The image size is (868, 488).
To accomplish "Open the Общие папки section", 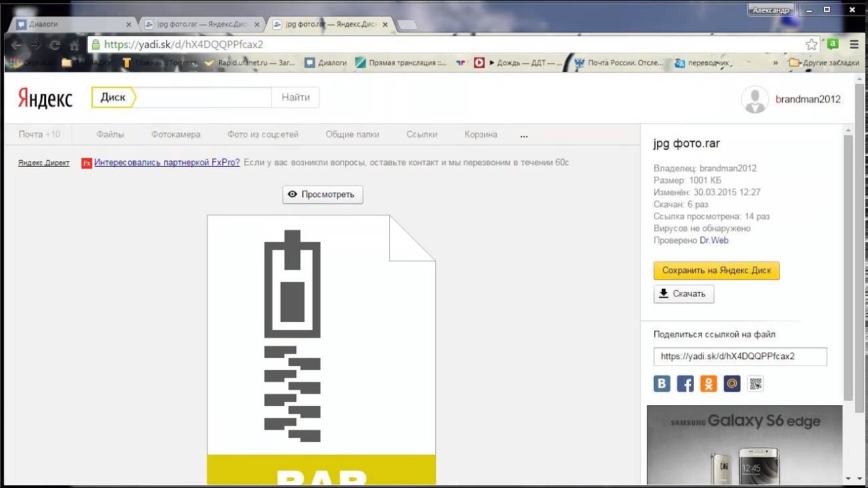I will coord(353,134).
